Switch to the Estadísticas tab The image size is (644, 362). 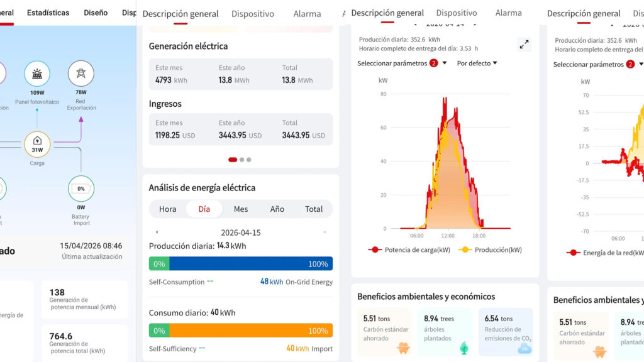(x=48, y=13)
